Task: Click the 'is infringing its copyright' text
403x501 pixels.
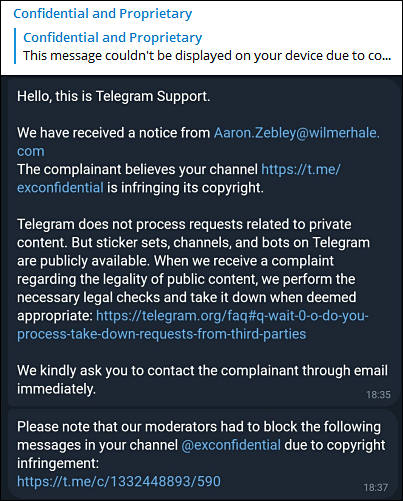Action: [185, 188]
